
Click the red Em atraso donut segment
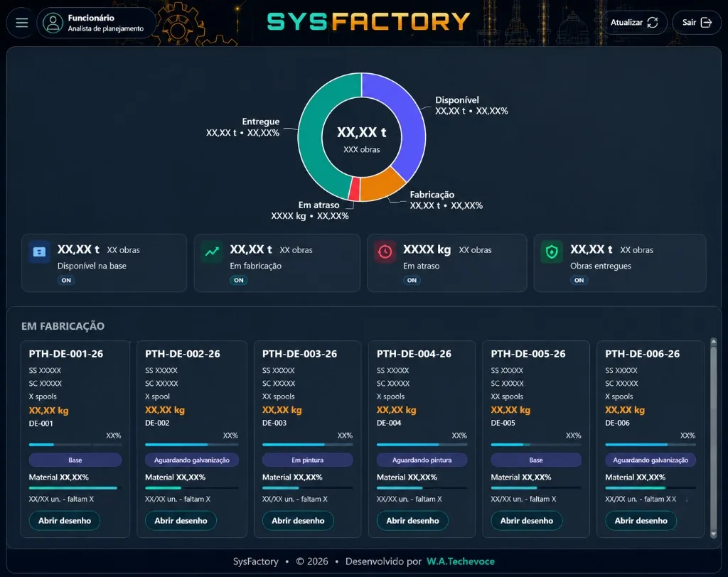click(x=355, y=190)
